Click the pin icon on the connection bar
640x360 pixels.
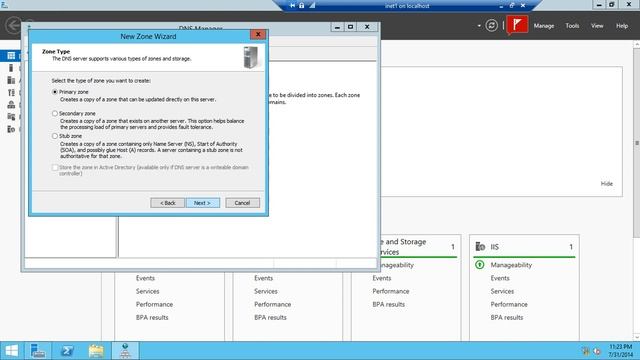click(x=292, y=6)
